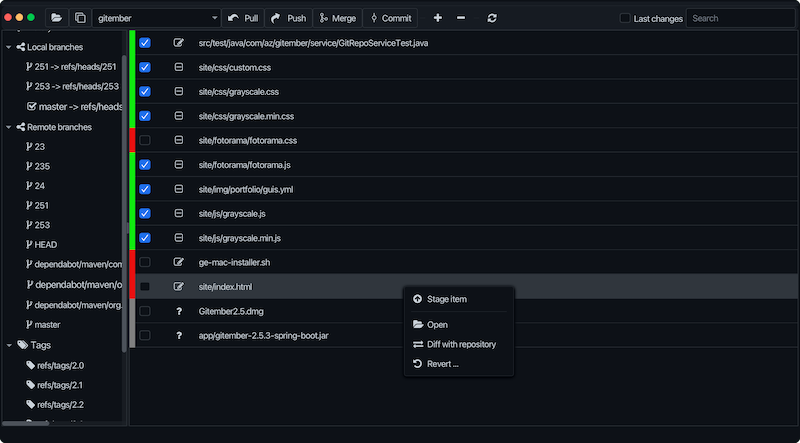Screen dimensions: 800x443
Task: Collapse the Local branches section
Action: (x=9, y=47)
